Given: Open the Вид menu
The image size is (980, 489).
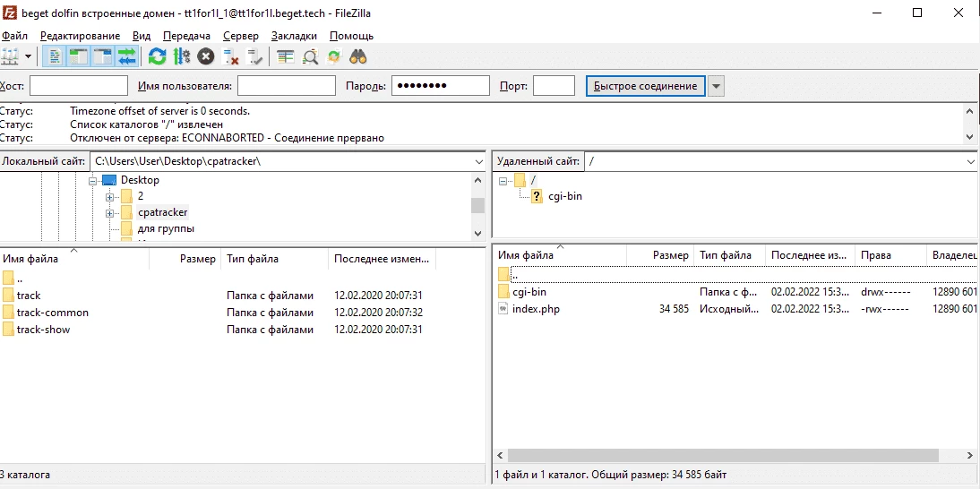Looking at the screenshot, I should [142, 36].
